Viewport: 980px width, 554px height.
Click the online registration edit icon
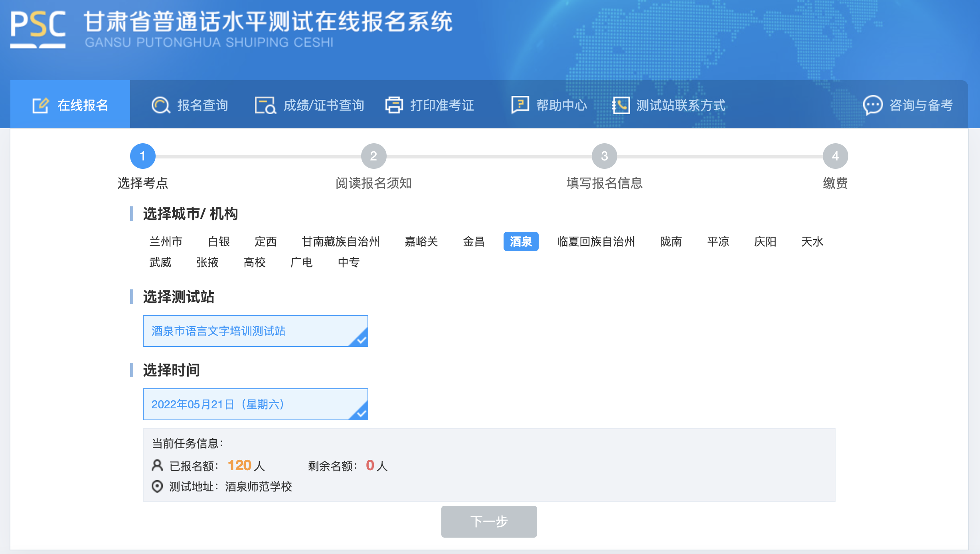point(40,105)
